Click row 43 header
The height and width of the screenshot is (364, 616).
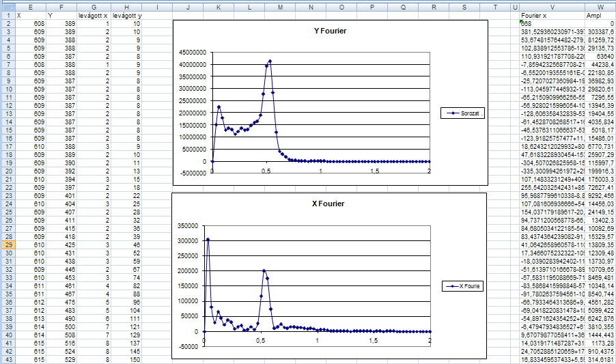[x=9, y=360]
